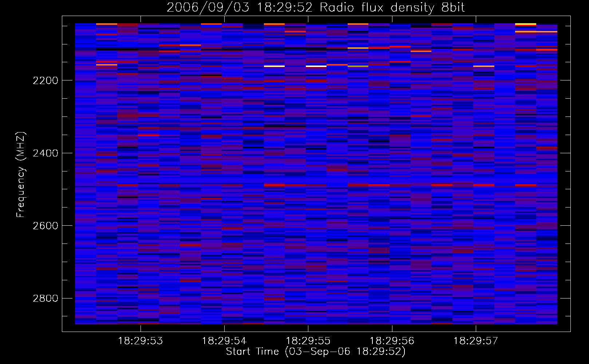Click the plot title "2006/09/03 18:29:52 Radio flux density 8bit"
Image resolution: width=589 pixels, height=364 pixels.
(316, 7)
